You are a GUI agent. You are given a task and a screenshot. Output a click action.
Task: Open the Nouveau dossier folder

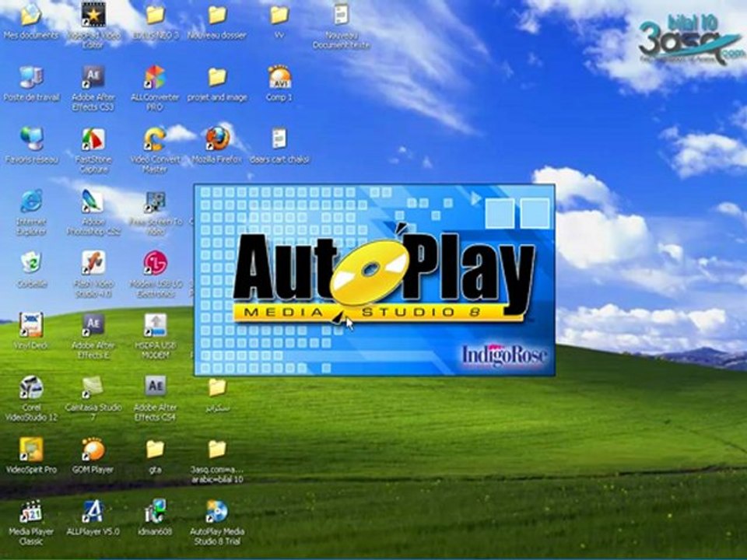217,16
